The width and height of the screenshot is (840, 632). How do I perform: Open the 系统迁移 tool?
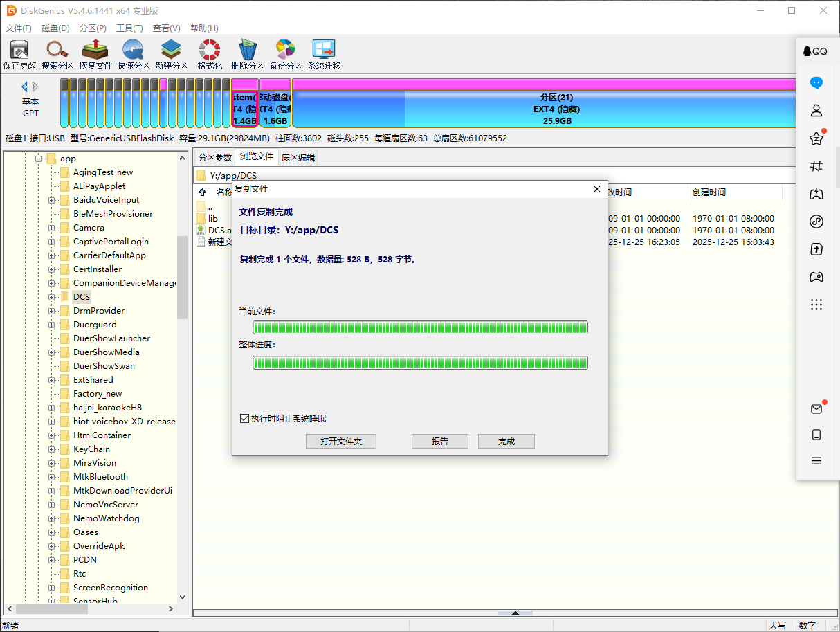[323, 53]
